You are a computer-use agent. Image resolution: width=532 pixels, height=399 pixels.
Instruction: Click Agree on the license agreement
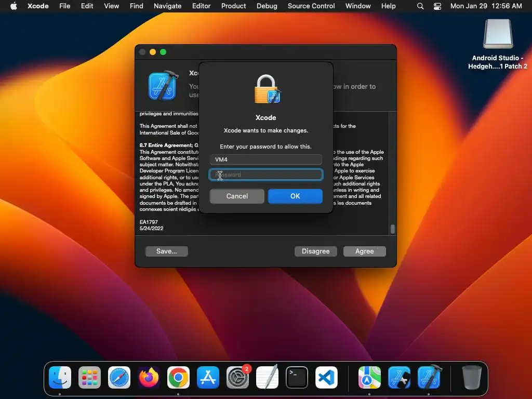[x=364, y=251]
